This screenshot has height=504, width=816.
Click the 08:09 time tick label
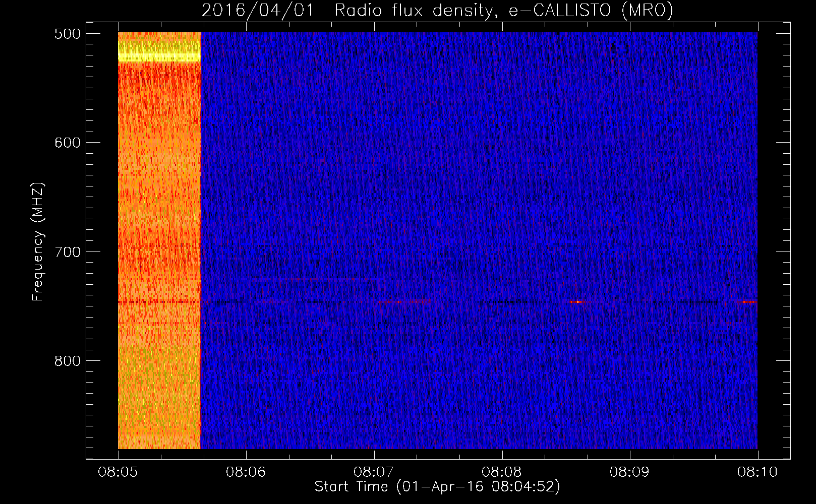click(630, 472)
